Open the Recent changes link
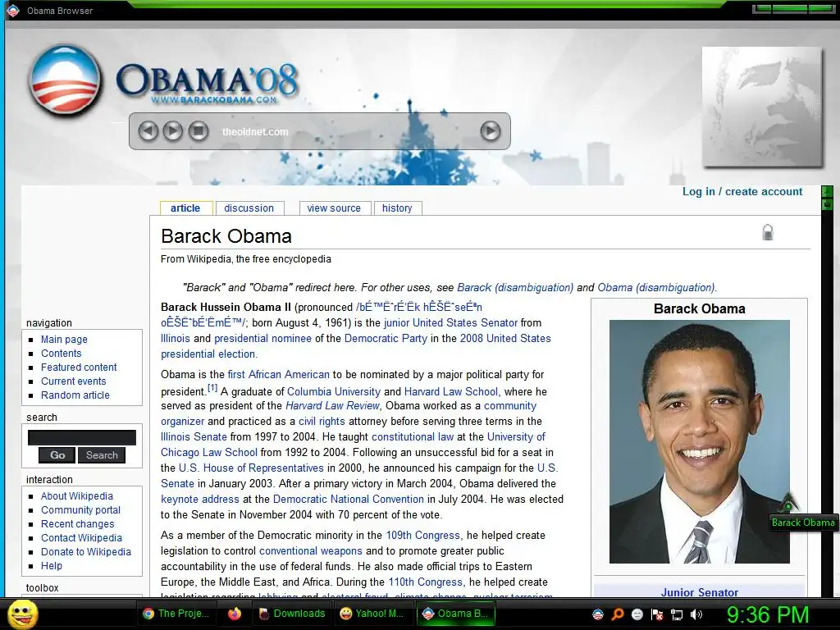Image resolution: width=840 pixels, height=630 pixels. [78, 524]
